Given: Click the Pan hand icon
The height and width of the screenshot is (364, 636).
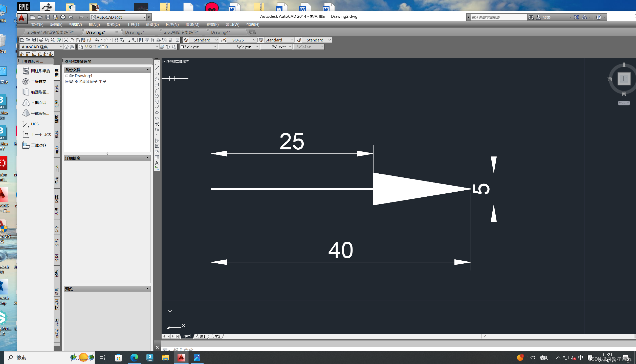Looking at the screenshot, I should tap(116, 40).
